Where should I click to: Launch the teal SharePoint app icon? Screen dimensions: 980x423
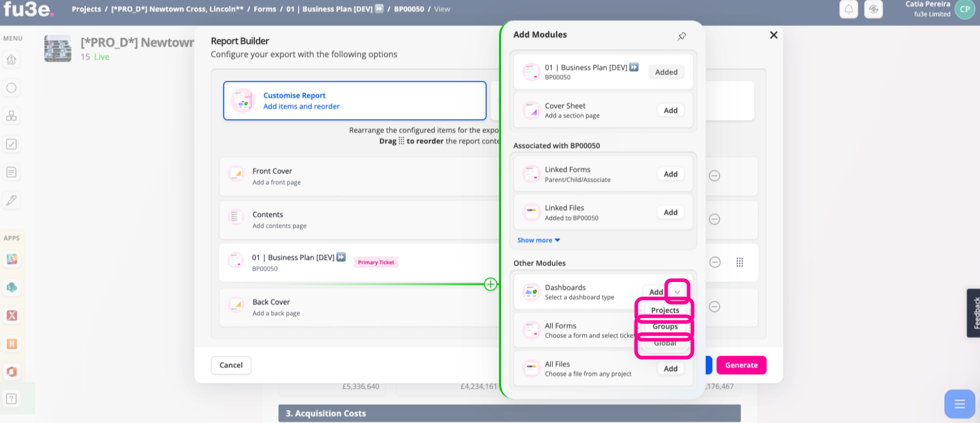(12, 288)
